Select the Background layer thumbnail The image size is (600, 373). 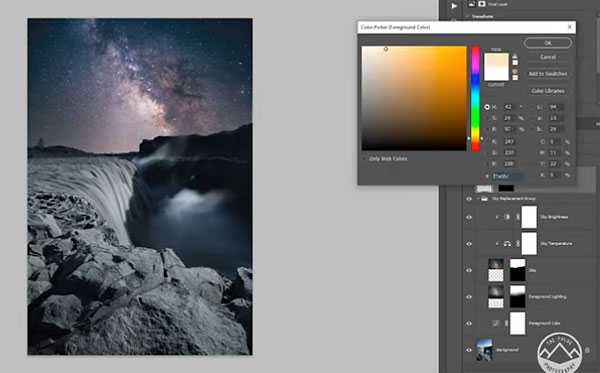[x=484, y=350]
